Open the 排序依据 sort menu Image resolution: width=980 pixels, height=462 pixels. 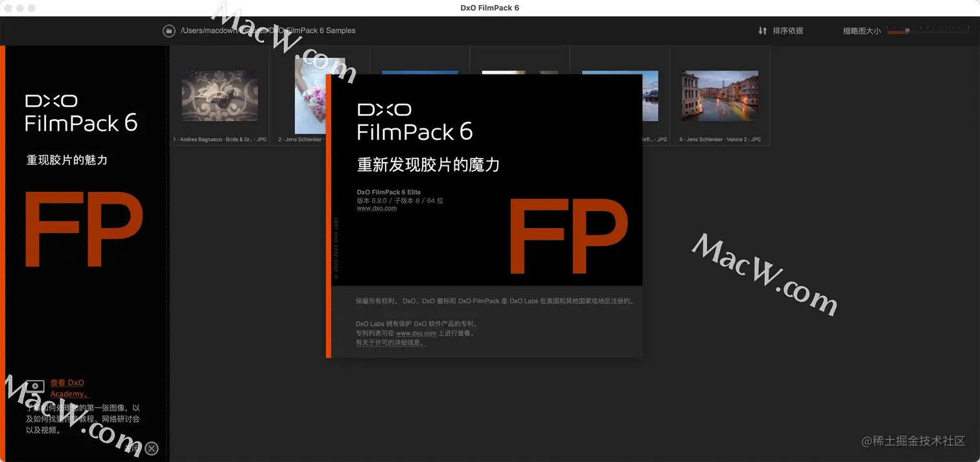point(780,30)
